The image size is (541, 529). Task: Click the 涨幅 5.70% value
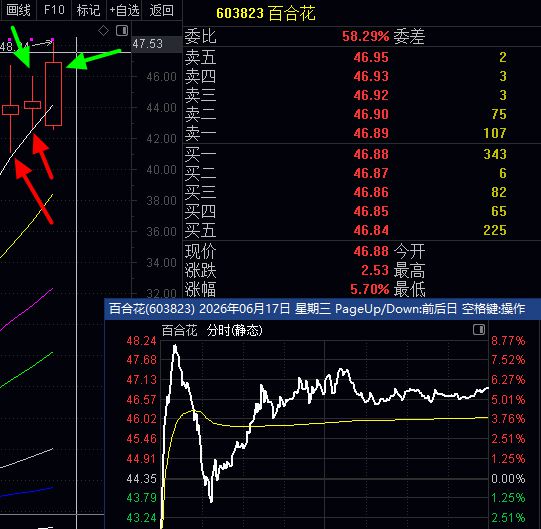pyautogui.click(x=370, y=289)
